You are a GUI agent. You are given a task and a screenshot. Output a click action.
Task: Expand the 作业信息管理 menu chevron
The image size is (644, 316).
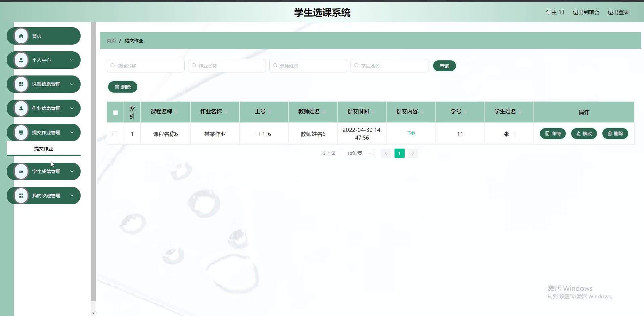tap(72, 108)
